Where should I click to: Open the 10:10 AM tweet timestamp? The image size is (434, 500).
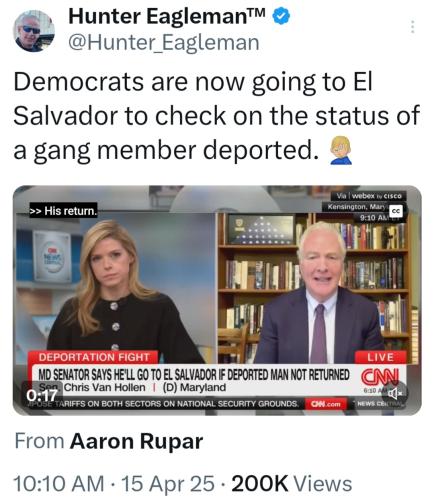(x=59, y=484)
